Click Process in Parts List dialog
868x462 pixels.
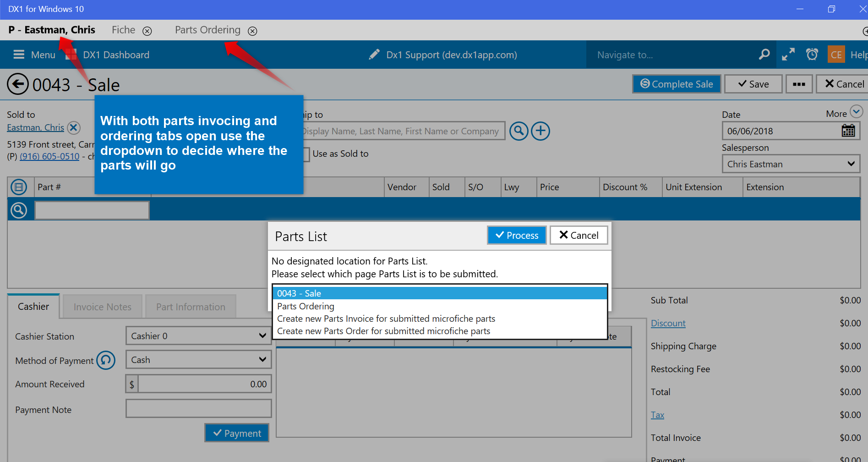[x=517, y=235]
